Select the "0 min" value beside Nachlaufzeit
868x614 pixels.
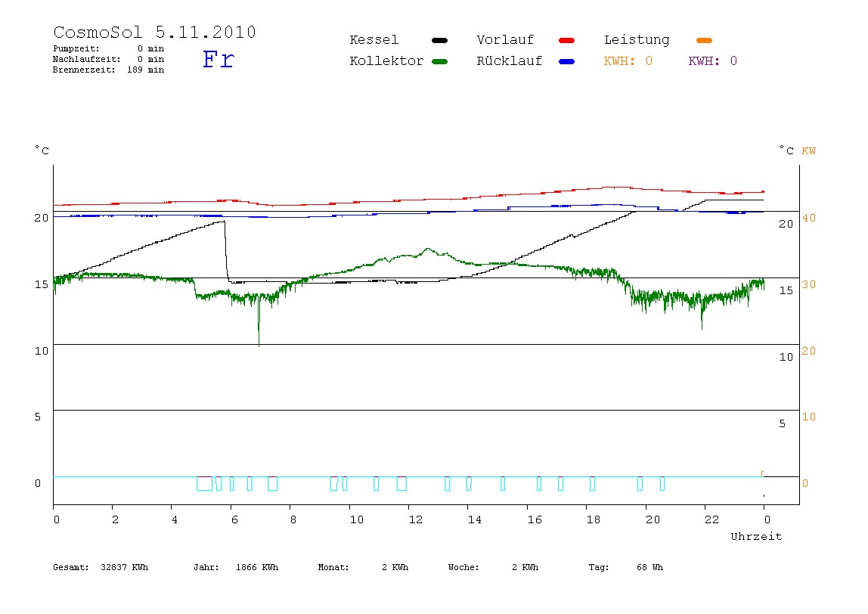click(150, 59)
